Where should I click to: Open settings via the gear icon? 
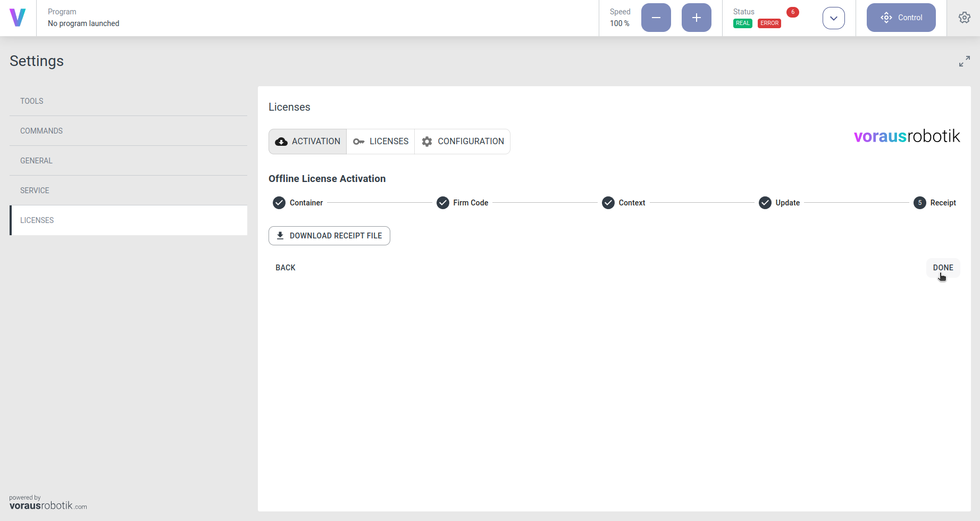coord(964,18)
